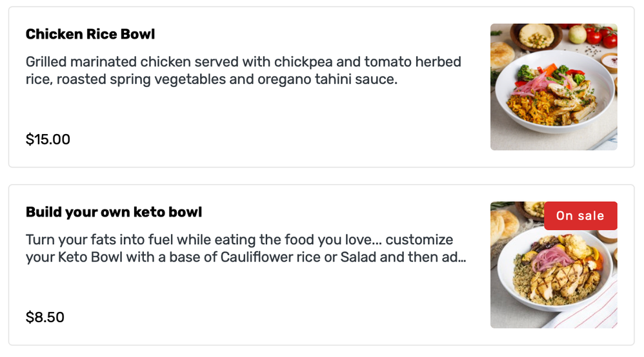Expand the truncated keto description ellipsis
Image resolution: width=644 pixels, height=357 pixels.
tap(461, 258)
